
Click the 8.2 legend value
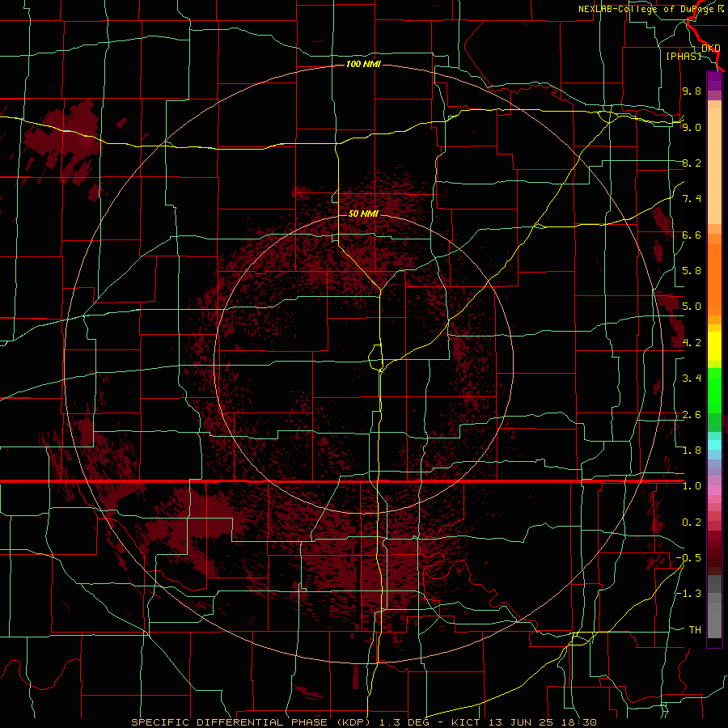(692, 163)
